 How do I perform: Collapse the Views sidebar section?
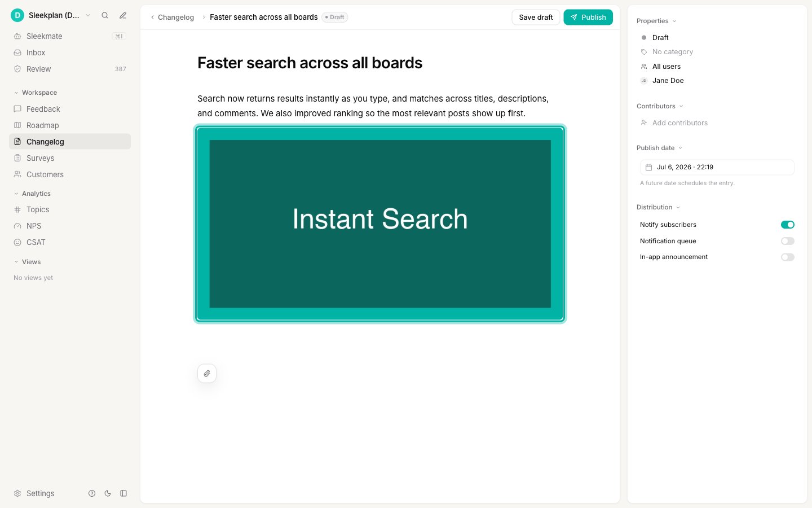[x=27, y=262]
